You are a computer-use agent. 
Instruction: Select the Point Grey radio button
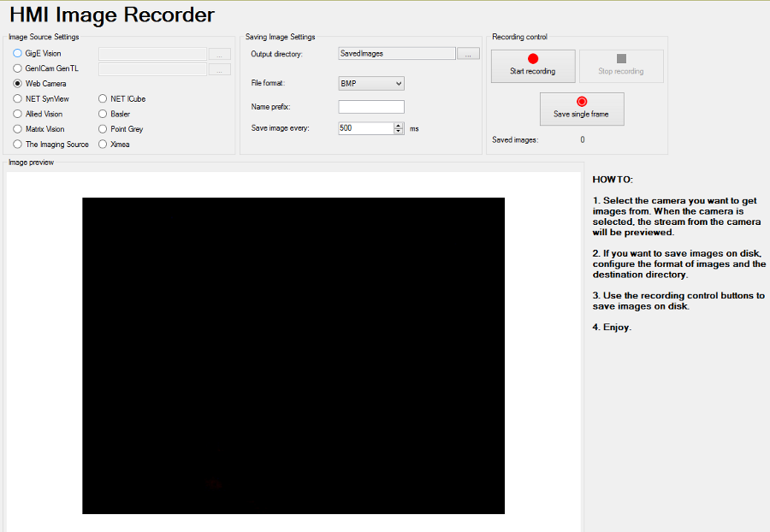click(104, 129)
